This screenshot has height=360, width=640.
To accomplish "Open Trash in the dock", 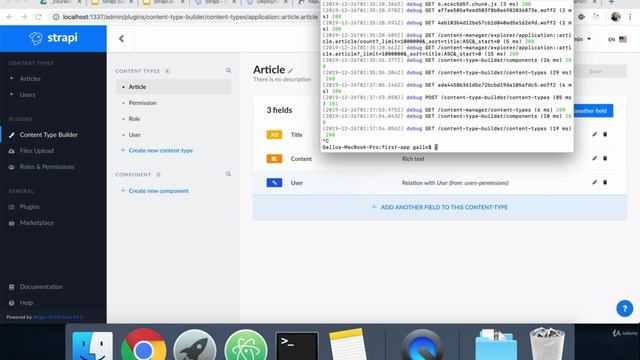I will pos(547,344).
